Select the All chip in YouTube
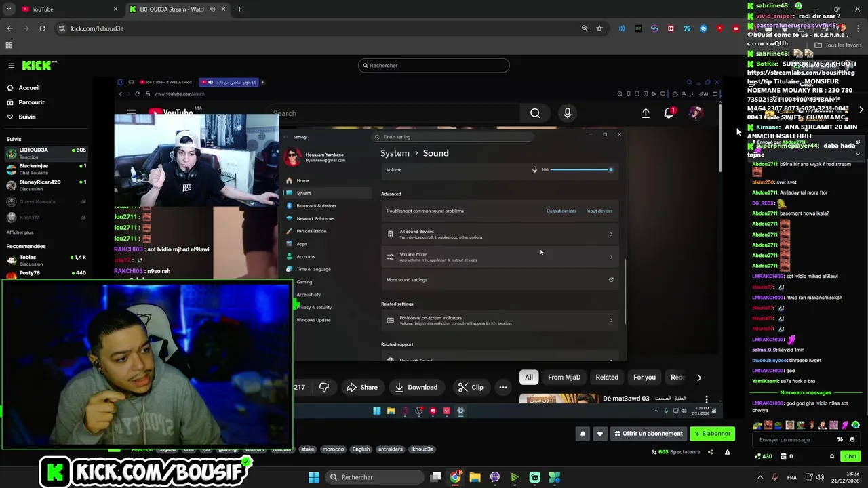868x488 pixels. click(529, 378)
